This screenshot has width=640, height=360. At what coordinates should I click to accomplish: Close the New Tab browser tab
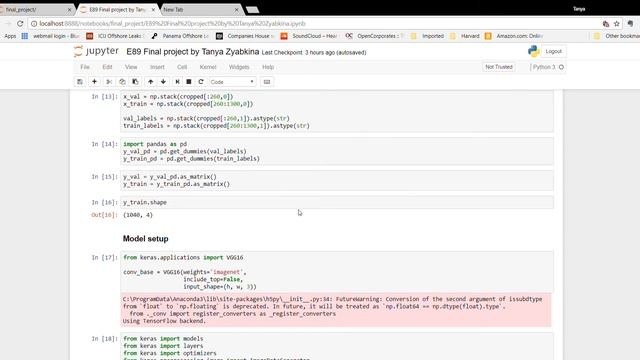(x=236, y=9)
